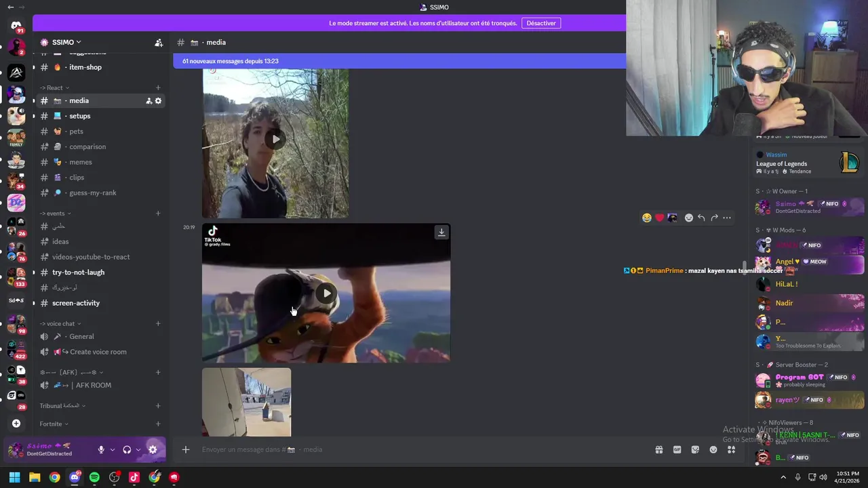Image resolution: width=868 pixels, height=488 pixels.
Task: Open Spotify from the taskbar
Action: pyautogui.click(x=94, y=477)
